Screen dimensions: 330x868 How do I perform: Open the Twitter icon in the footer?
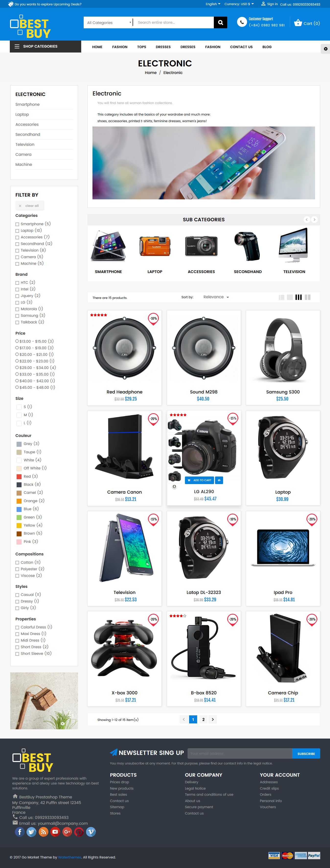point(31,832)
